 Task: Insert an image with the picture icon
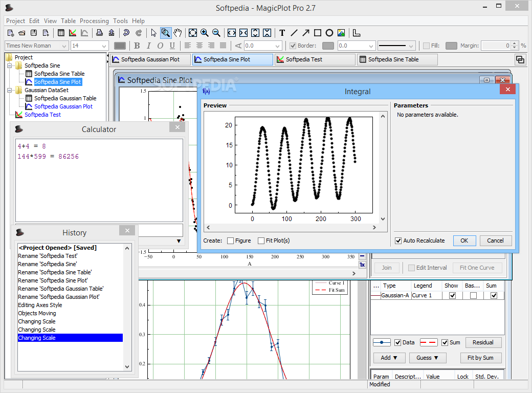click(341, 33)
